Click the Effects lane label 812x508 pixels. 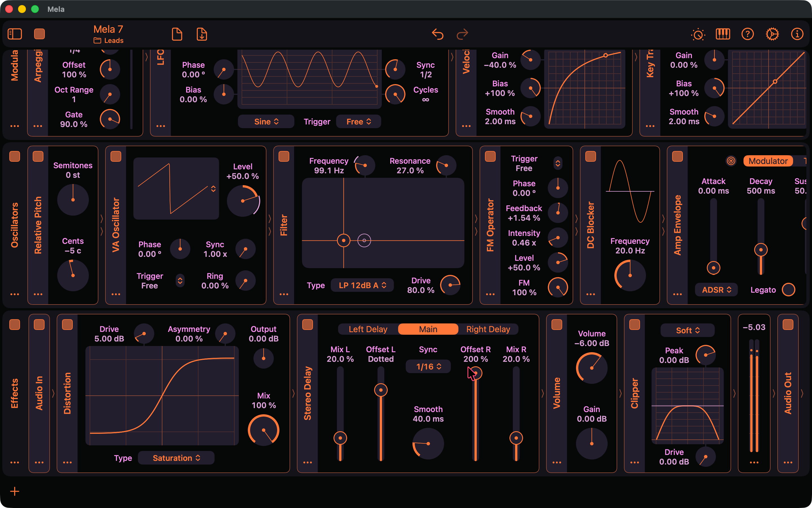pos(14,393)
